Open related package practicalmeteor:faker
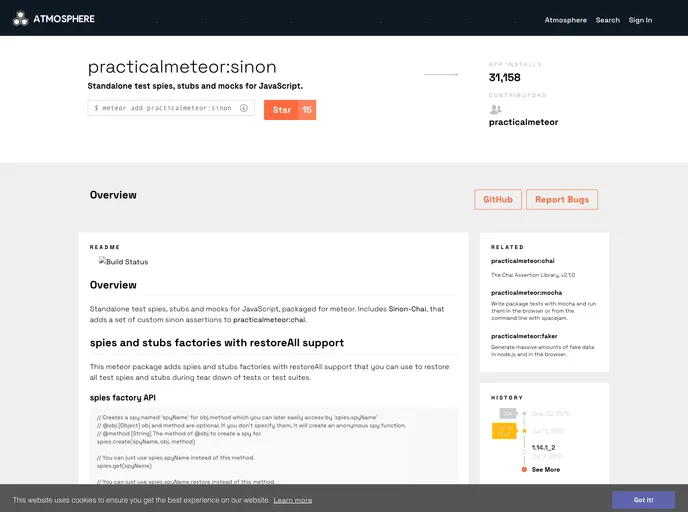 tap(524, 336)
